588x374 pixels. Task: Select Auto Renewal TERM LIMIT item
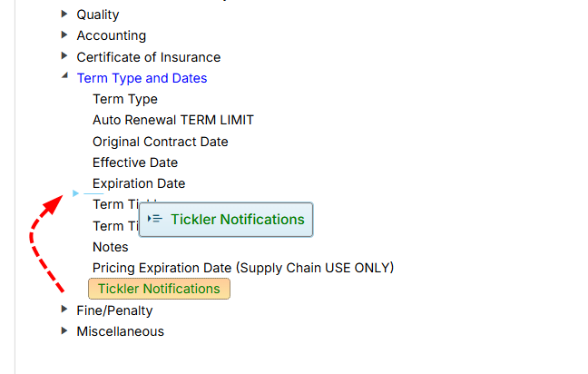pos(172,120)
